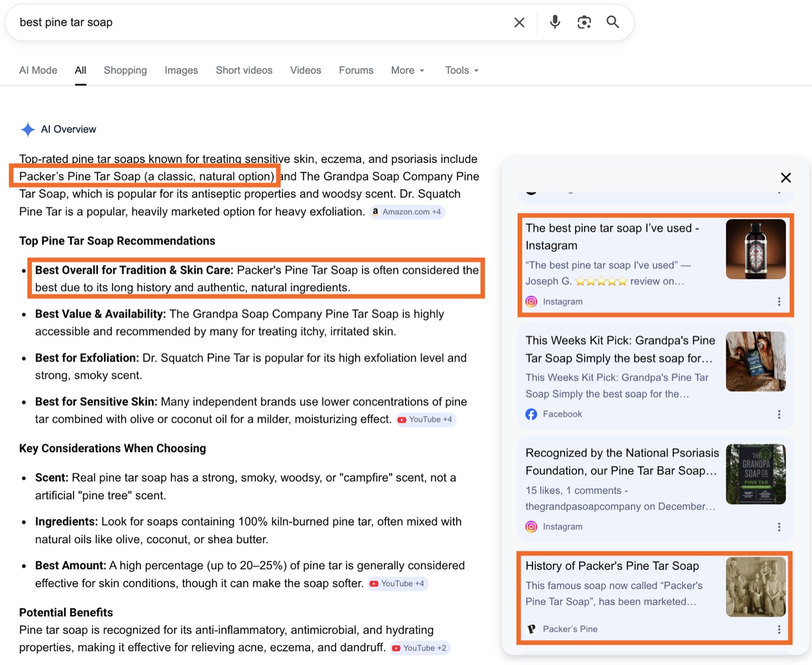Click the 'Packer's Pine' source name
This screenshot has height=665, width=812.
click(570, 629)
